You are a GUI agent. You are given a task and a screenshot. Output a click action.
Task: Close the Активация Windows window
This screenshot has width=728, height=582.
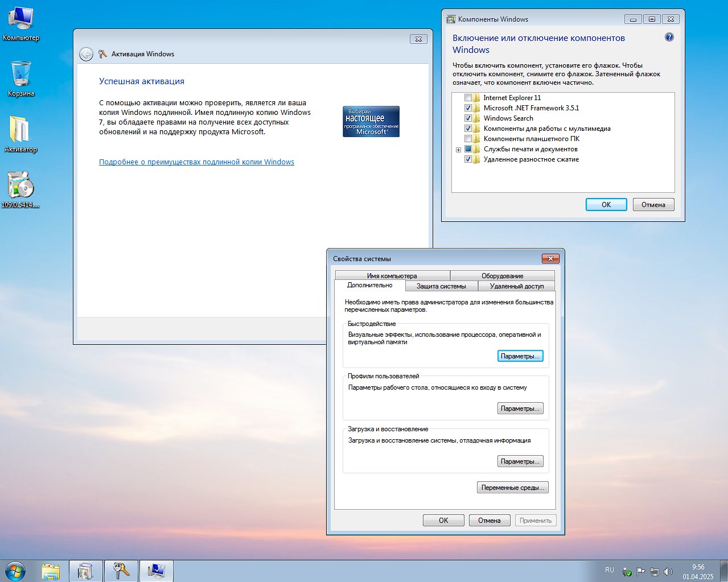tap(418, 39)
